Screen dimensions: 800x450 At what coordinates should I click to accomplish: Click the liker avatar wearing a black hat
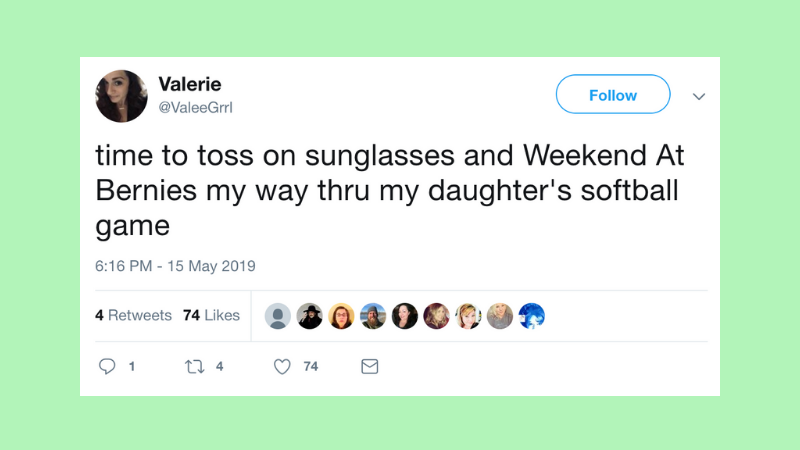[x=310, y=316]
